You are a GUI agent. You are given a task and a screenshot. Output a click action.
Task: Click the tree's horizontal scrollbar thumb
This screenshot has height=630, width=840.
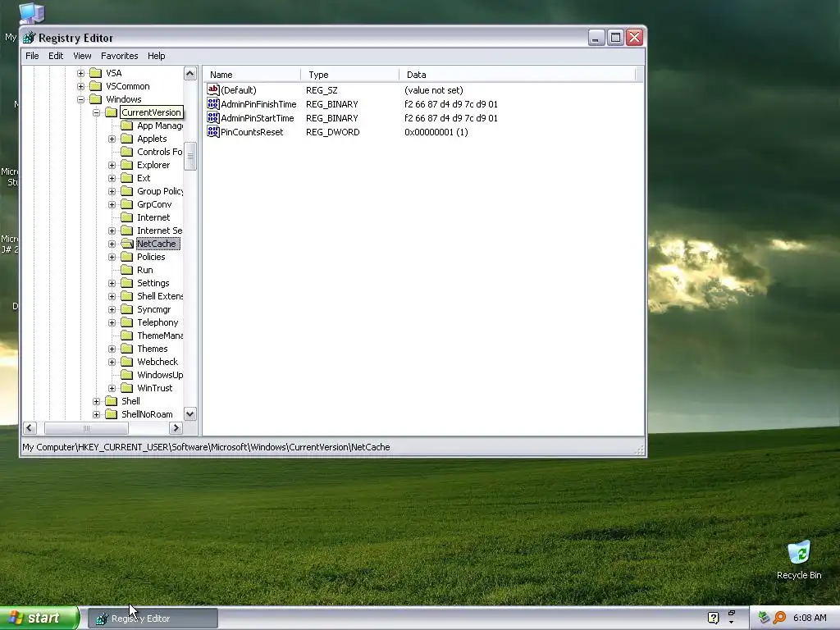[86, 427]
